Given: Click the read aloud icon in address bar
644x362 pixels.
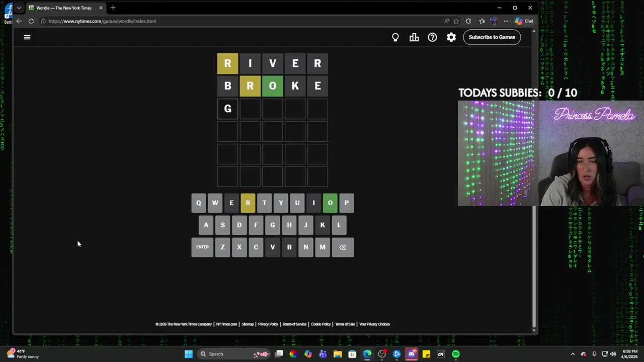Looking at the screenshot, I should [446, 21].
